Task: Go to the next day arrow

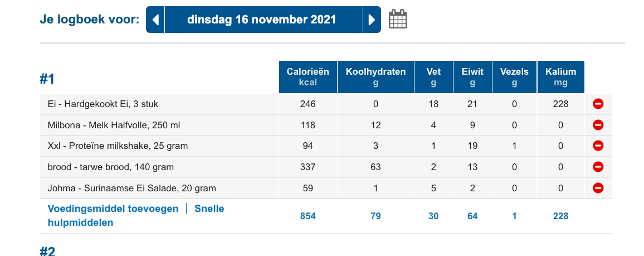Action: (372, 20)
